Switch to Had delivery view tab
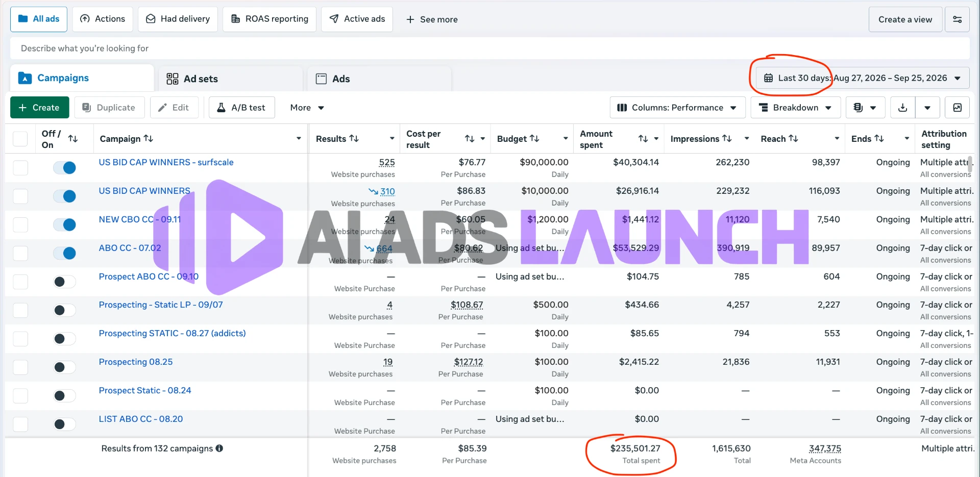Image resolution: width=980 pixels, height=477 pixels. 178,19
